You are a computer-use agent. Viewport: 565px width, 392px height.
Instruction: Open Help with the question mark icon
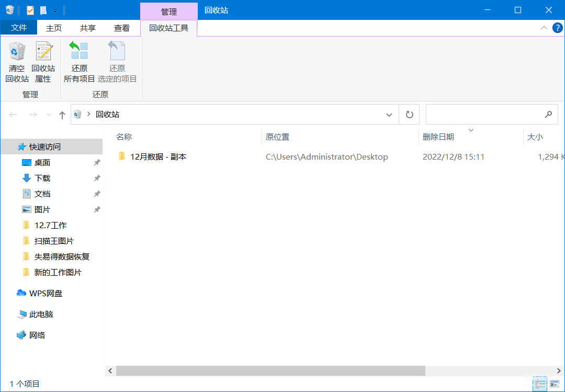557,28
